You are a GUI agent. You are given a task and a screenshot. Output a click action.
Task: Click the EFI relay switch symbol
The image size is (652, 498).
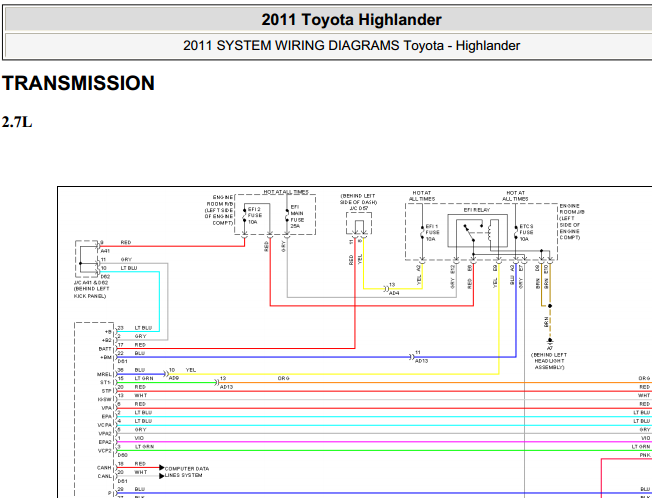click(x=471, y=233)
